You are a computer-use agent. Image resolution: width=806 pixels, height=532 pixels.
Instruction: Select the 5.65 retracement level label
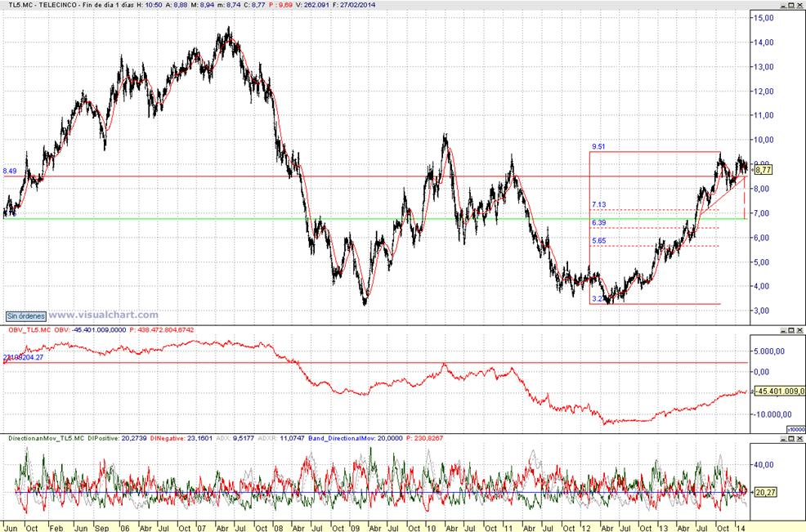point(598,240)
